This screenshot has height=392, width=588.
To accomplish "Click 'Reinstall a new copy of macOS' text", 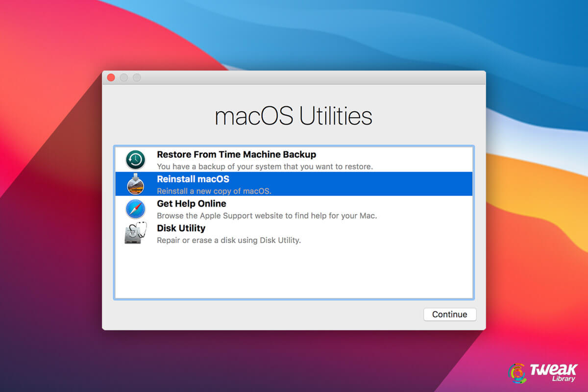I will (x=214, y=191).
